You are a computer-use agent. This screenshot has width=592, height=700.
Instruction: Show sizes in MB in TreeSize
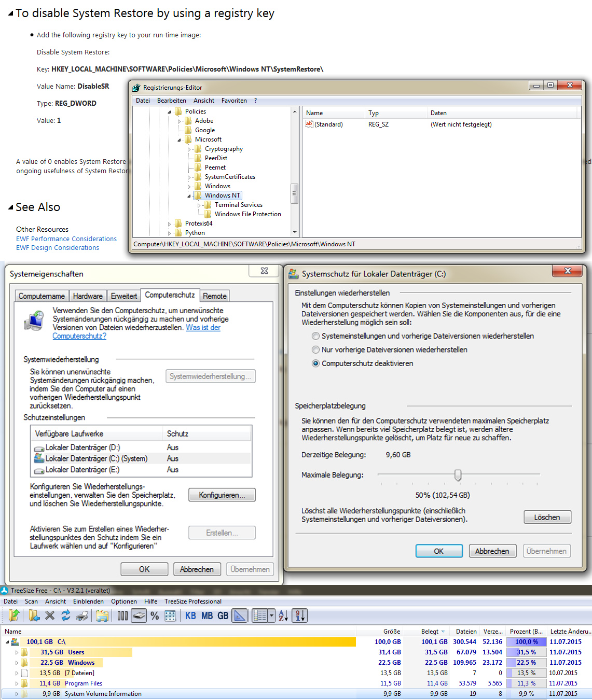[x=207, y=615]
